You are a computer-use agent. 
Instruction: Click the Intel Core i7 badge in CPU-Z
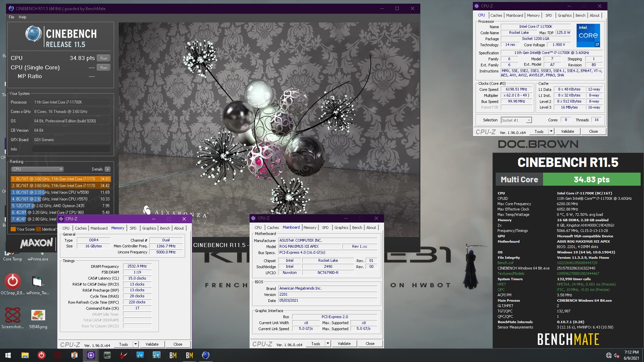pyautogui.click(x=588, y=35)
